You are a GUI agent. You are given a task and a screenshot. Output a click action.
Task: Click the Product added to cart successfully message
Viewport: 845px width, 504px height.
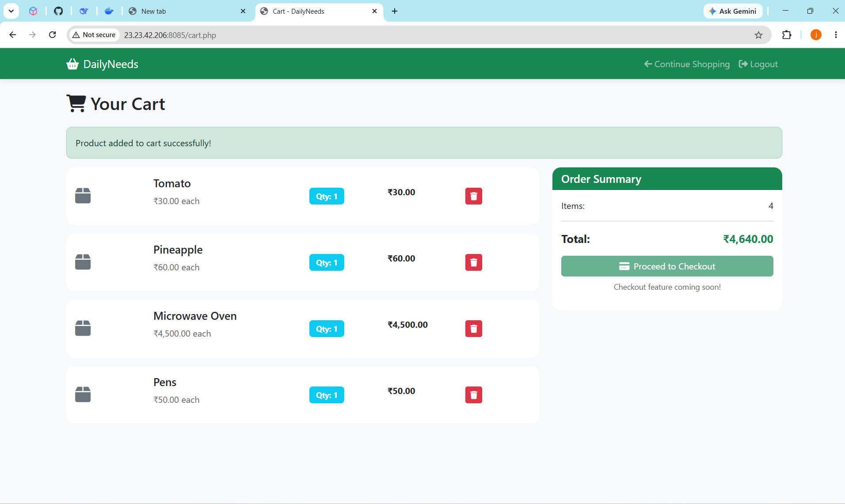[x=143, y=143]
